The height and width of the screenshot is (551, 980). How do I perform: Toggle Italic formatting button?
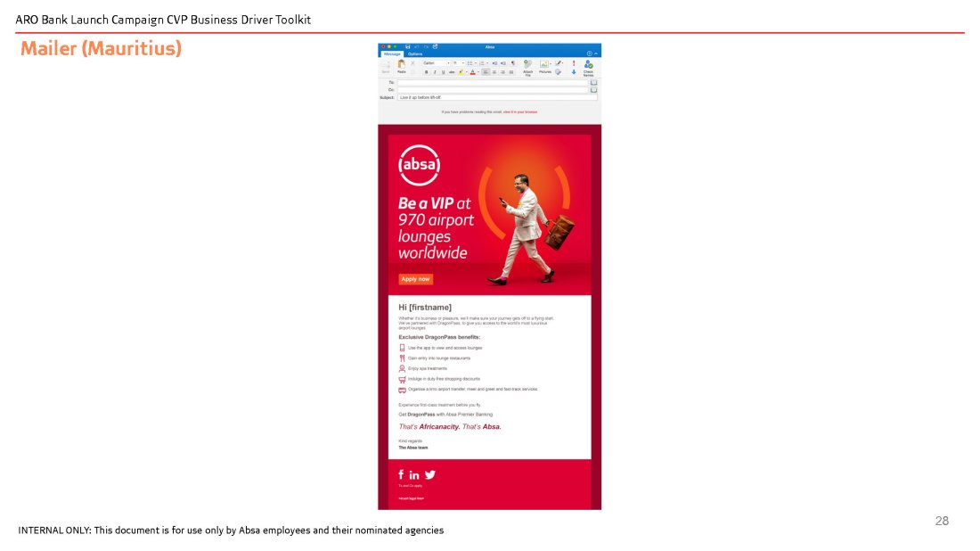tap(435, 72)
